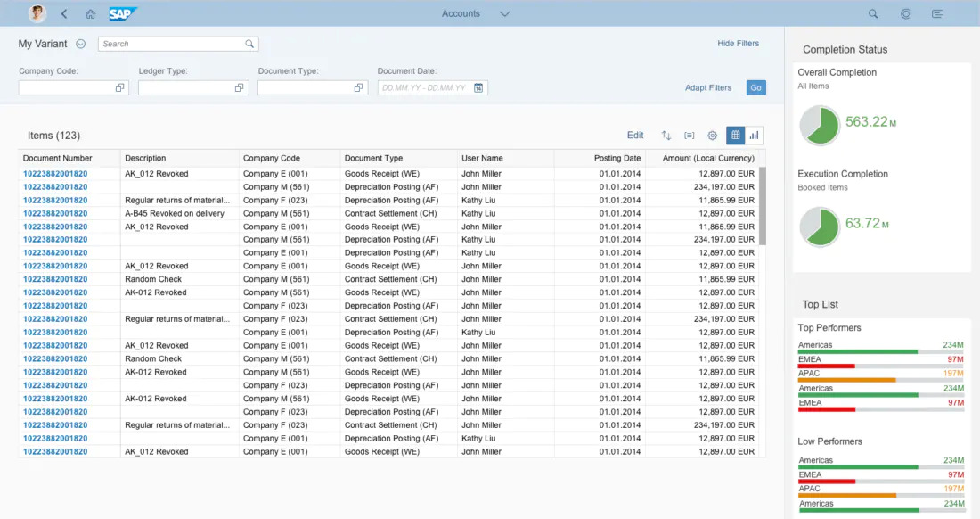
Task: Click the 63.72 M execution completion value
Action: point(867,223)
